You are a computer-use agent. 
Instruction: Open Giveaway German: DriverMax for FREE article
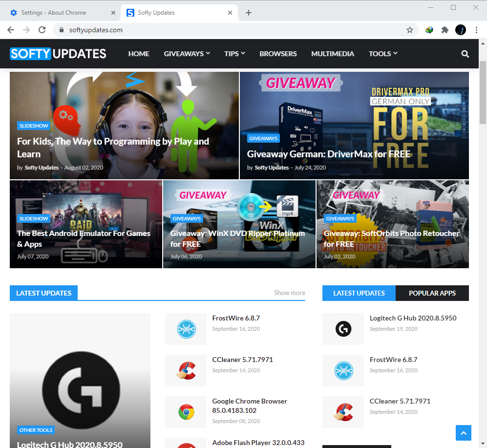[x=329, y=154]
